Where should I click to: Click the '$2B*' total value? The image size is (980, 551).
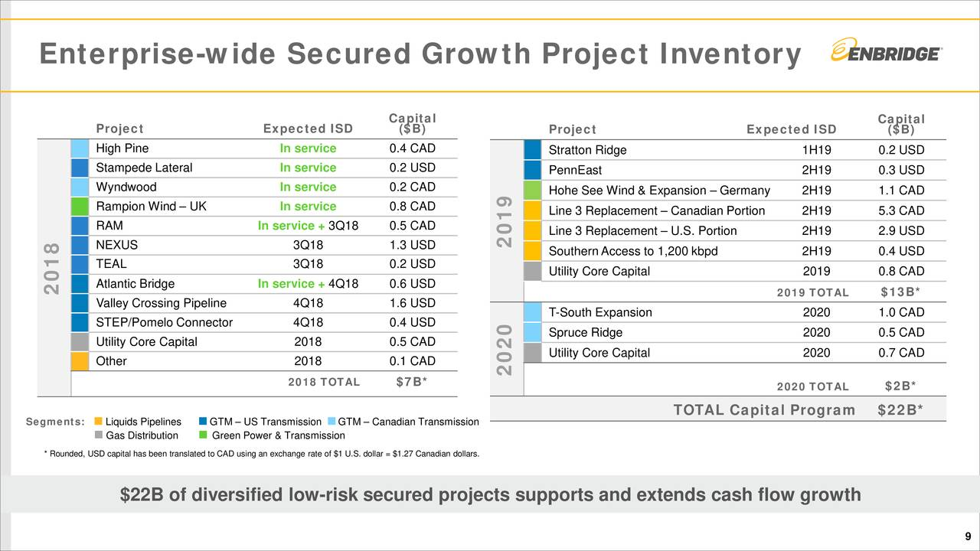click(x=901, y=386)
